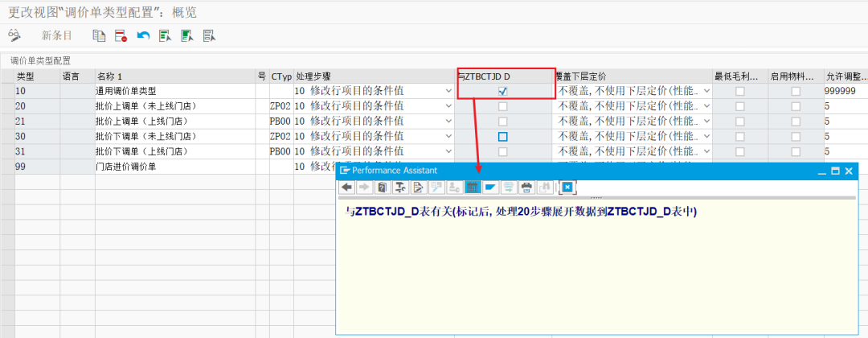
Task: Check 启用物料 box in row type 31
Action: pyautogui.click(x=796, y=151)
